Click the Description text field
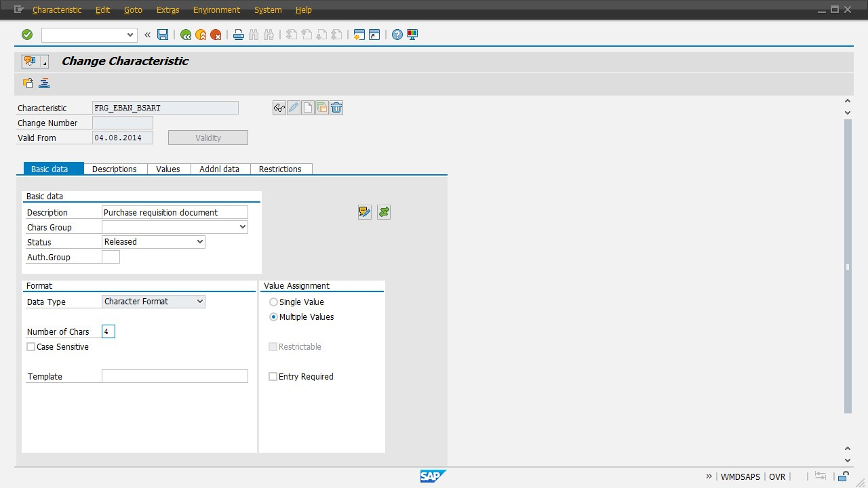Viewport: 868px width, 488px height. (x=174, y=212)
